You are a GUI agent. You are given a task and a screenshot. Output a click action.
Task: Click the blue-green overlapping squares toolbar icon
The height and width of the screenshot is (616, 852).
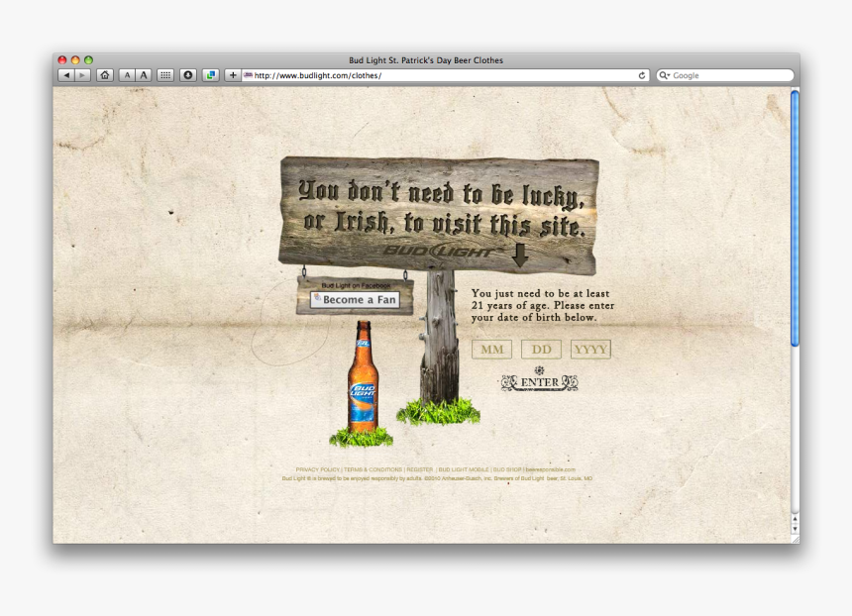click(x=210, y=75)
